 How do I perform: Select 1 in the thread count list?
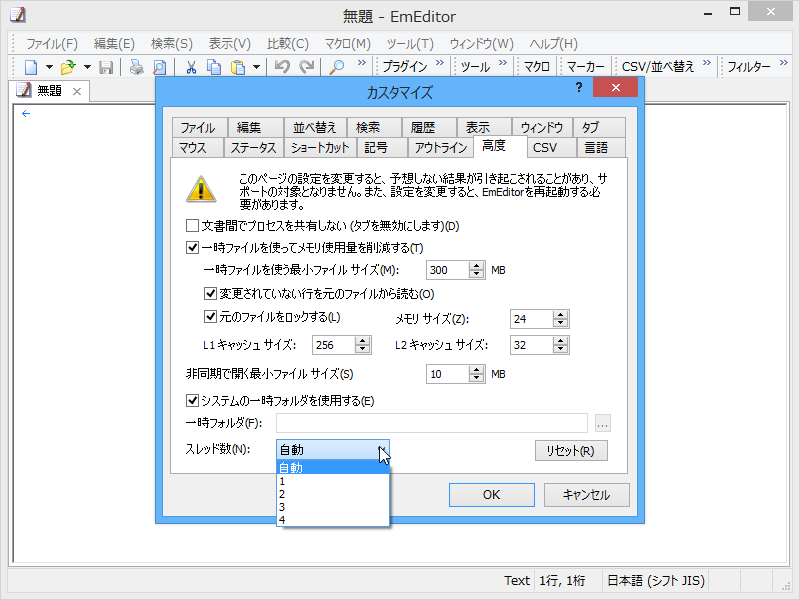(x=333, y=481)
